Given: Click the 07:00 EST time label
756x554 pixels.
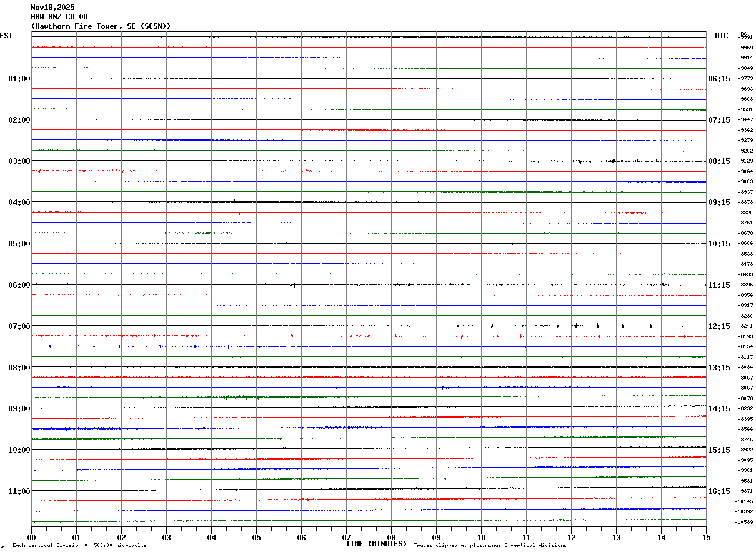Looking at the screenshot, I should tap(19, 326).
